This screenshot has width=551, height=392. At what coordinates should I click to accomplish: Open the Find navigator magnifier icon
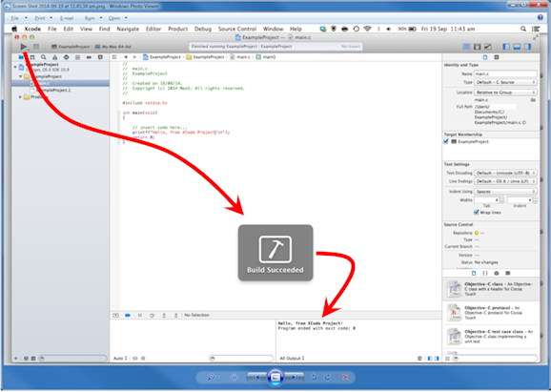[x=43, y=57]
